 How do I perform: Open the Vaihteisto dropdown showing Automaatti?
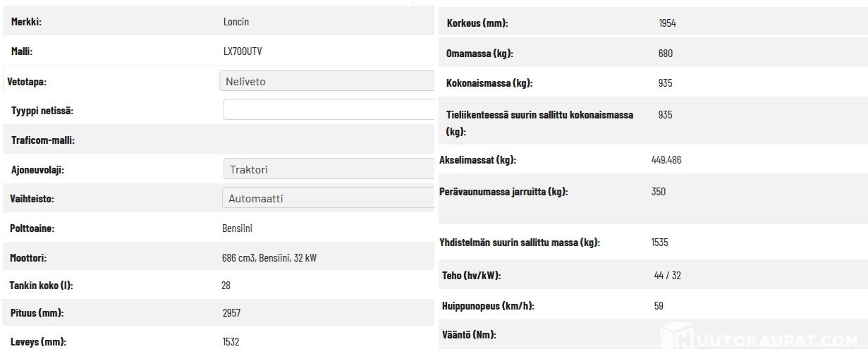328,198
